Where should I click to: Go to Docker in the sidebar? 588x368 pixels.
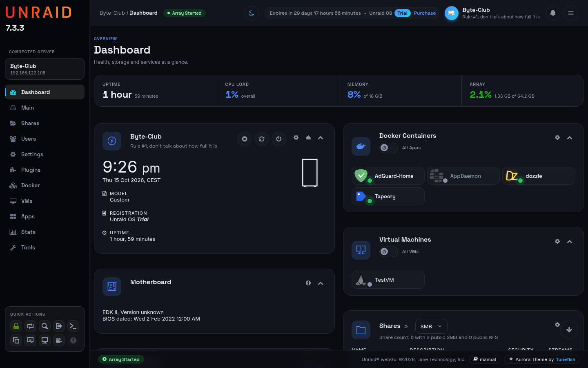click(x=45, y=185)
